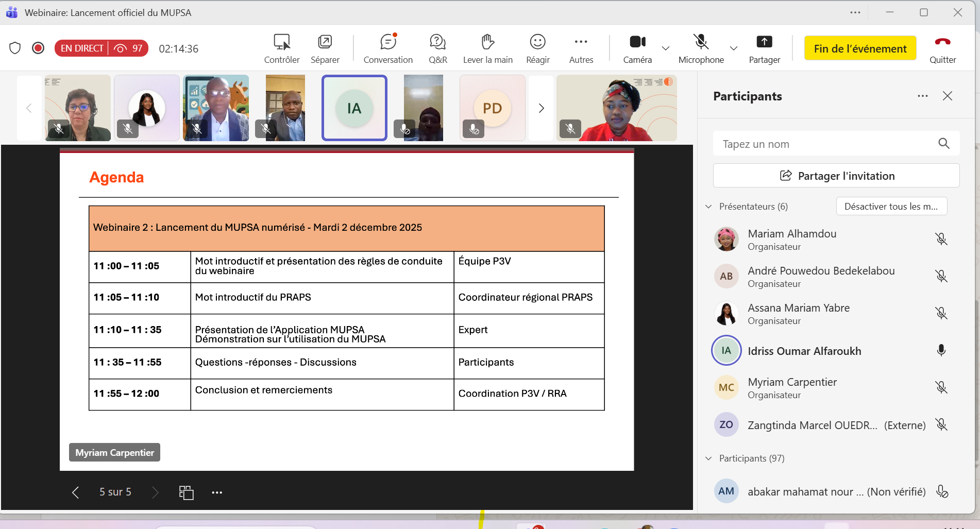Screen dimensions: 980x529
Task: Open the Caméra options dropdown arrow
Action: click(666, 48)
